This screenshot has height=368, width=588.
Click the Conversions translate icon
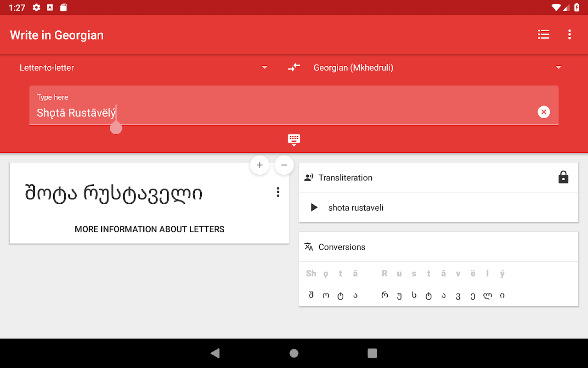(309, 247)
